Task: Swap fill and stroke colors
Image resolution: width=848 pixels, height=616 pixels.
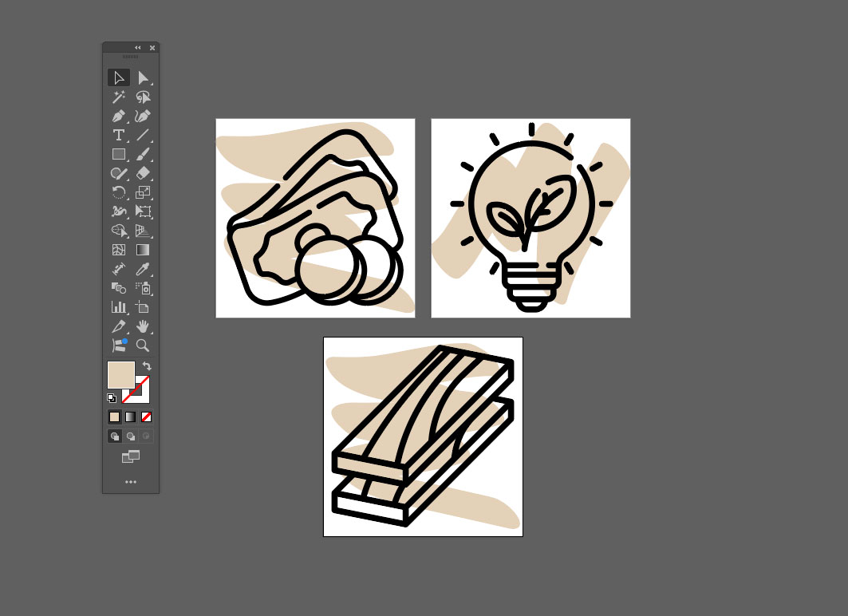Action: pos(147,366)
